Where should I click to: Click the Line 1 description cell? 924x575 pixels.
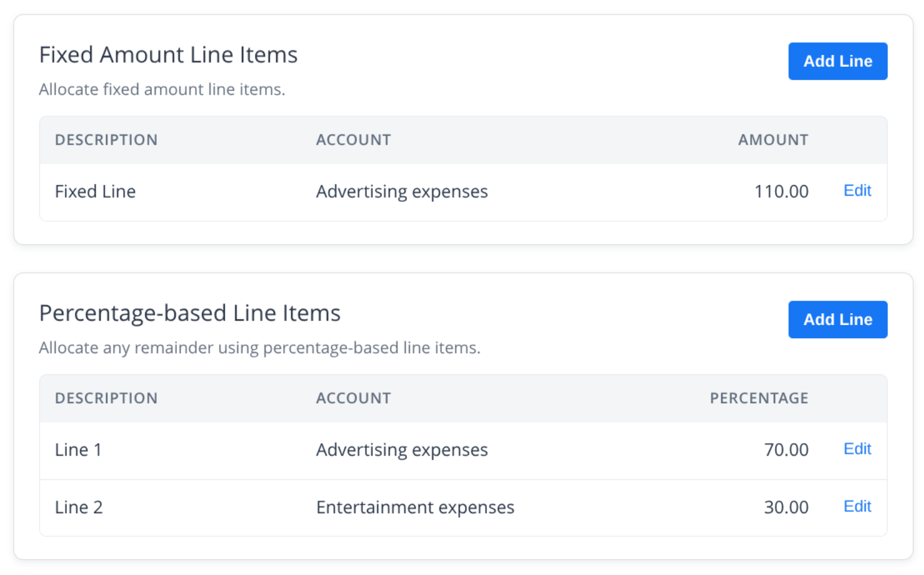(78, 450)
